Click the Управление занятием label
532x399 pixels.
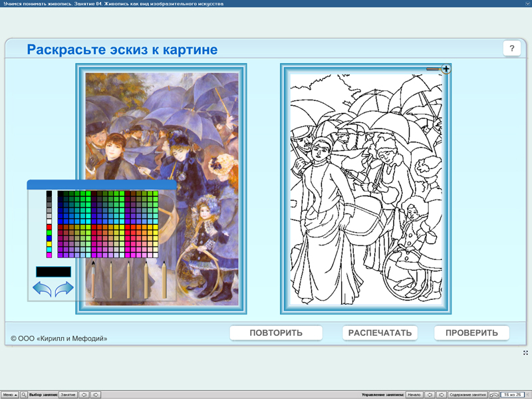click(383, 394)
